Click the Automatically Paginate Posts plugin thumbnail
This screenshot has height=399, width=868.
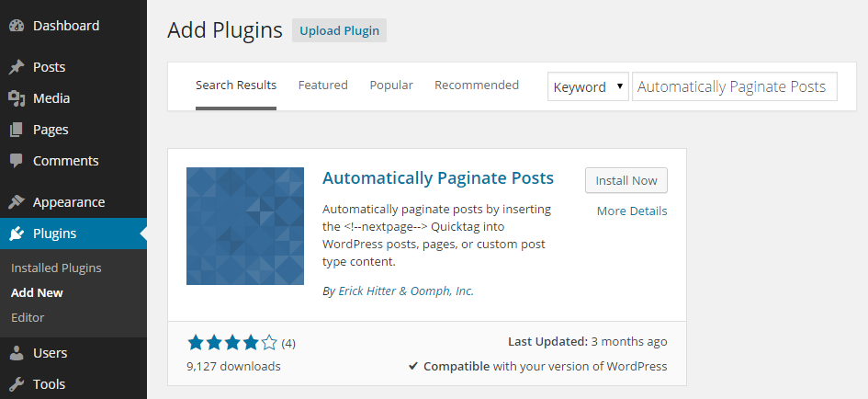pyautogui.click(x=245, y=226)
